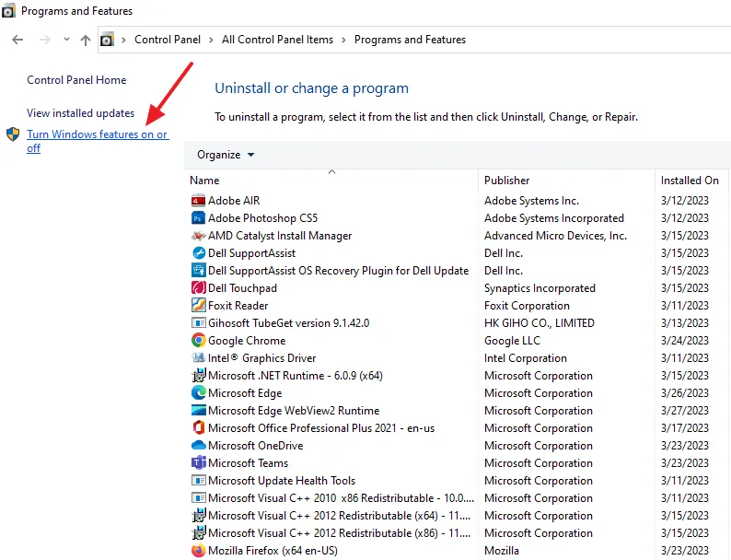
Task: Click the Adobe Photoshop CS5 icon
Action: [x=198, y=218]
